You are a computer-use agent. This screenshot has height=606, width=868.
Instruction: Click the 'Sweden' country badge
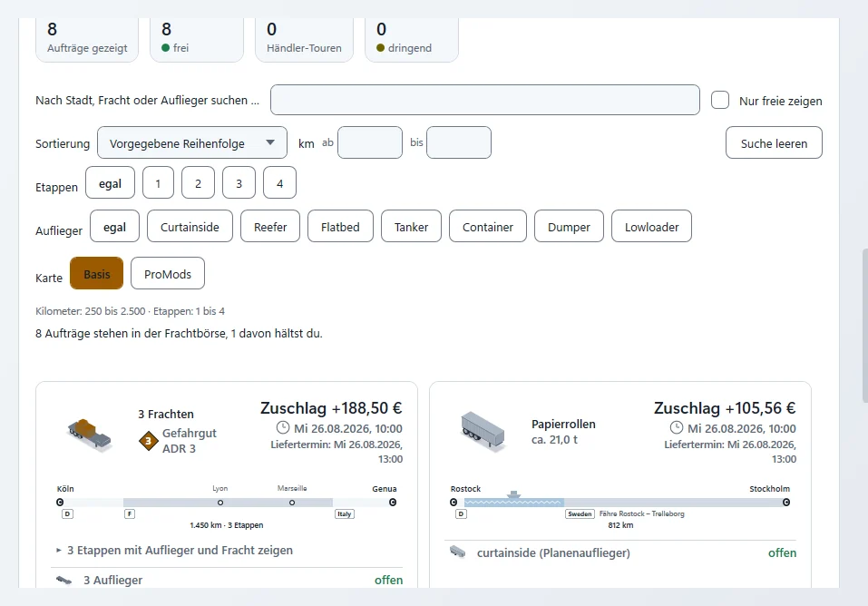coord(580,514)
